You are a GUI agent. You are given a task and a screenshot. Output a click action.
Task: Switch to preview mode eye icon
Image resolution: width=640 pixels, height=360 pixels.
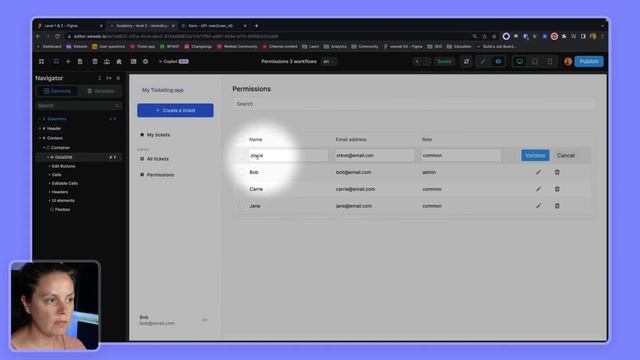[498, 61]
